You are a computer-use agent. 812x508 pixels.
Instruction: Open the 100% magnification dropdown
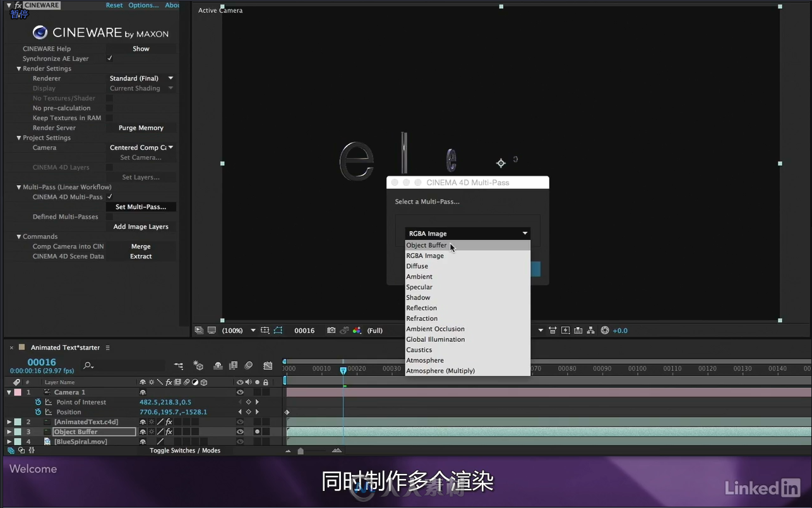click(239, 330)
